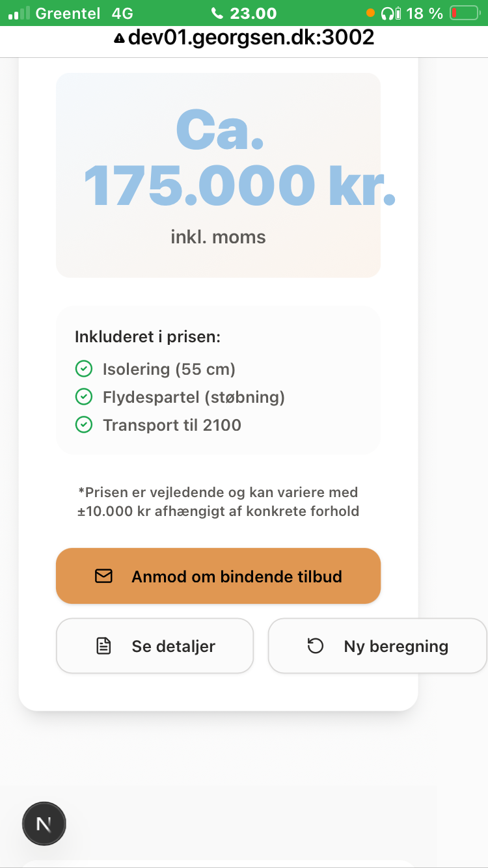This screenshot has height=868, width=488.
Task: Tap the green checkmark next to Isolering
Action: point(84,370)
